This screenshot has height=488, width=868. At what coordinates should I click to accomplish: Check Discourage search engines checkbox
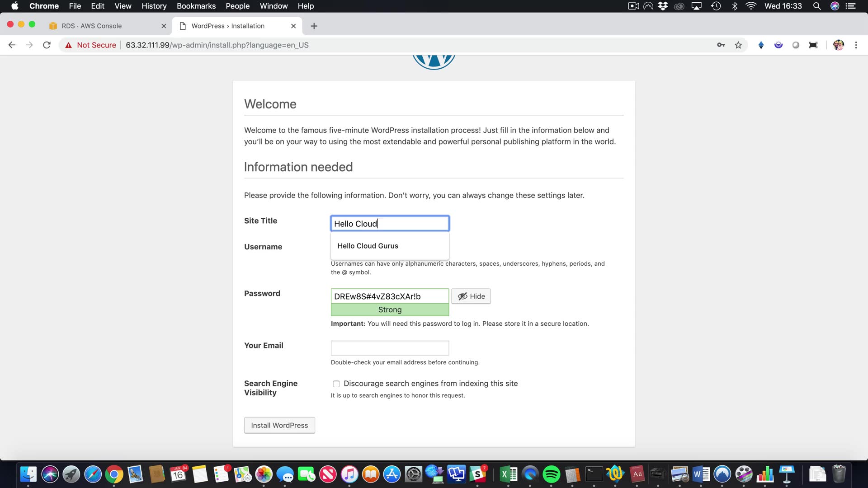pos(336,384)
